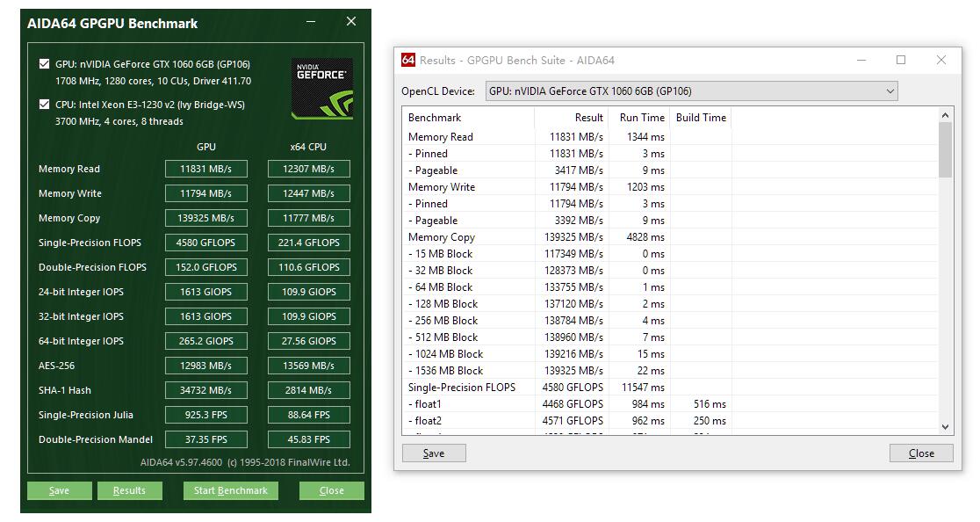980x522 pixels.
Task: Uncheck the GPU GeForce GTX 1060 checkbox
Action: click(x=45, y=64)
